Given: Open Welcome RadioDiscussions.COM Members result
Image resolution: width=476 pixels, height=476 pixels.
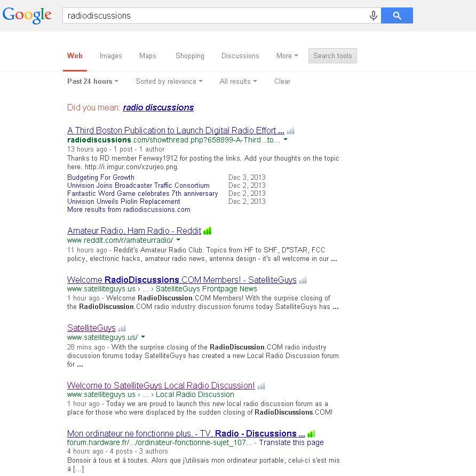Looking at the screenshot, I should [182, 280].
